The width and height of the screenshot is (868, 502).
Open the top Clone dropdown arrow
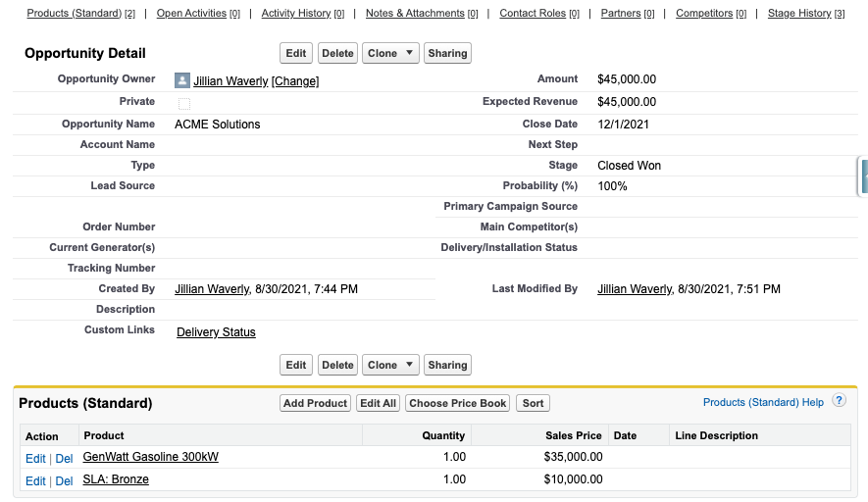pyautogui.click(x=409, y=53)
